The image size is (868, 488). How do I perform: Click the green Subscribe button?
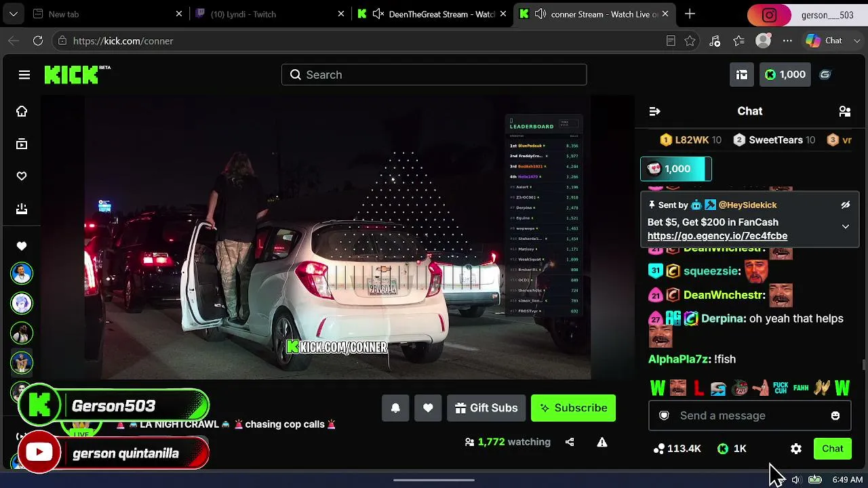click(573, 408)
